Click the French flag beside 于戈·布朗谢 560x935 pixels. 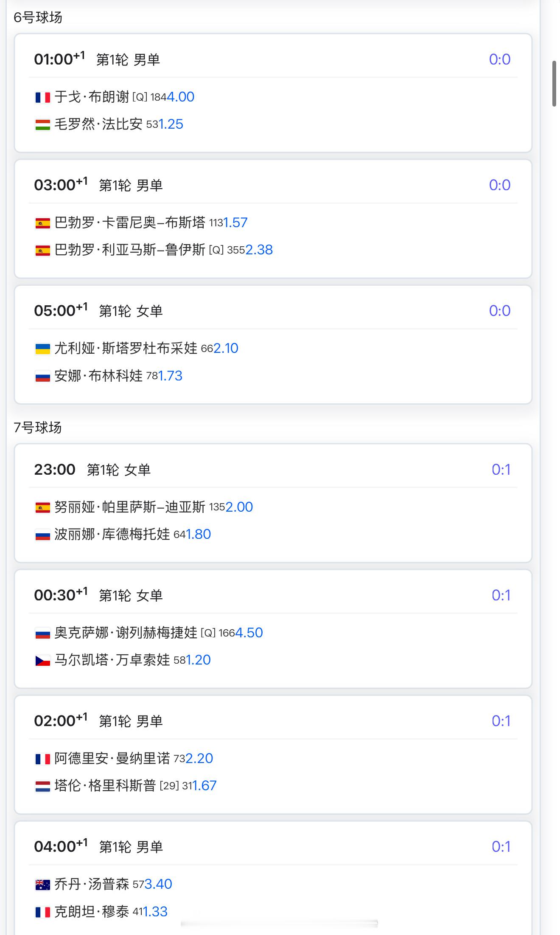coord(42,98)
